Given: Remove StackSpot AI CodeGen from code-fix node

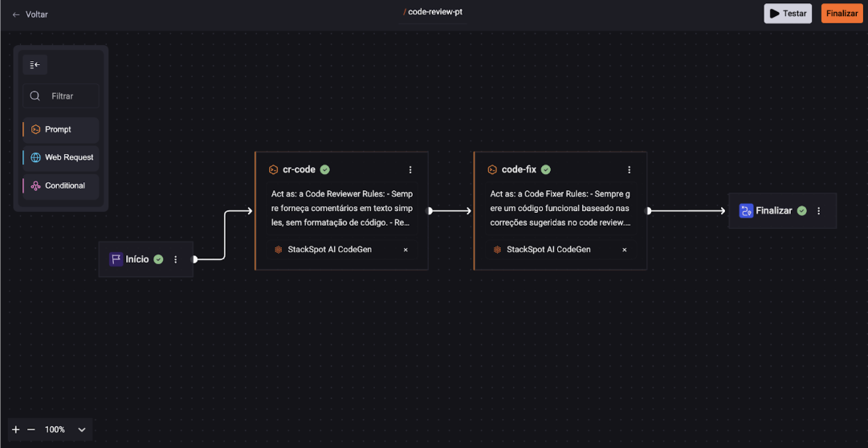Looking at the screenshot, I should coord(625,250).
